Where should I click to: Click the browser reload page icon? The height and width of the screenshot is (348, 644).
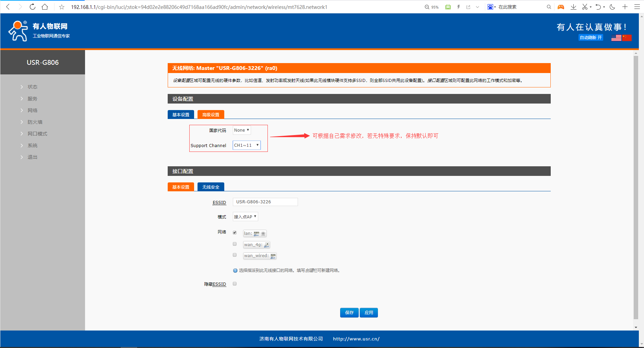coord(33,7)
